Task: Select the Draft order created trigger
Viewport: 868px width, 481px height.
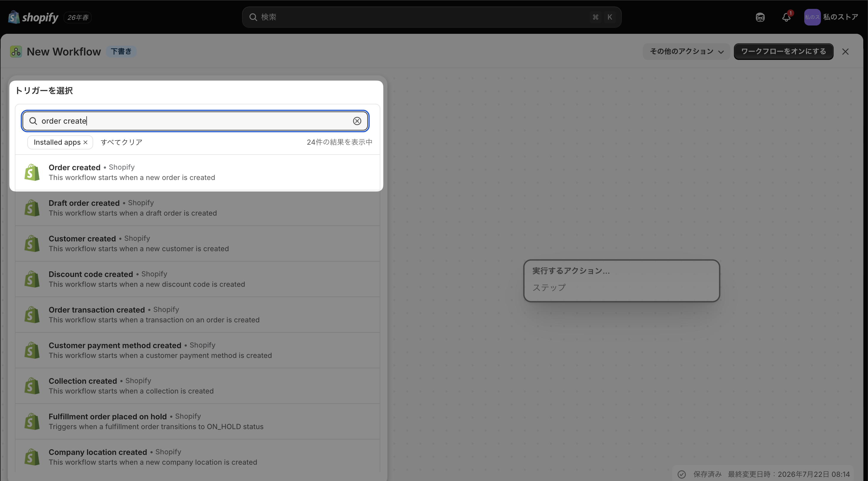Action: [x=198, y=208]
